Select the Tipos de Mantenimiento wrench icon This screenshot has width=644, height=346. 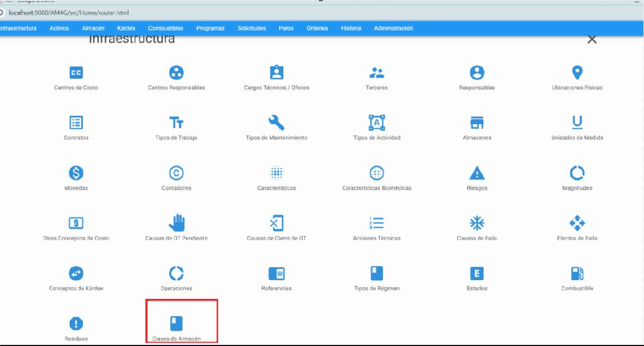pos(277,123)
